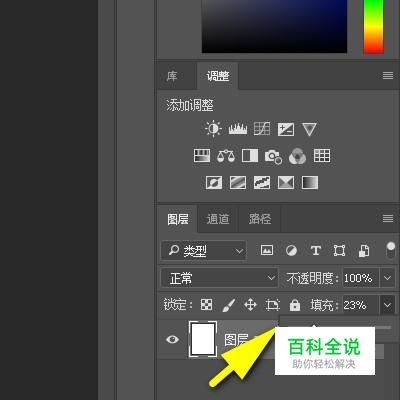
Task: Lock layer position (move arrows icon)
Action: pyautogui.click(x=250, y=305)
